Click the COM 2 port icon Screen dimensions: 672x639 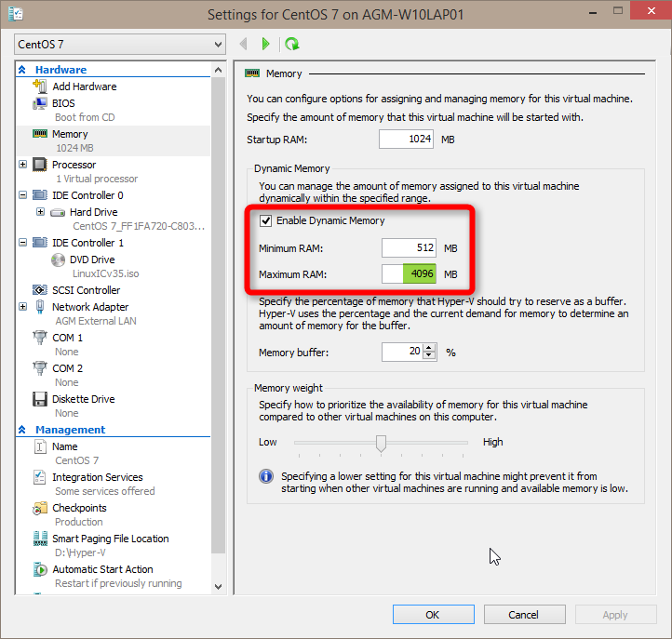tap(40, 368)
